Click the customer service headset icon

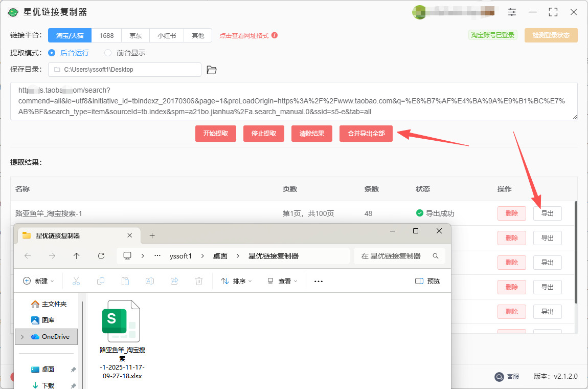pyautogui.click(x=499, y=376)
